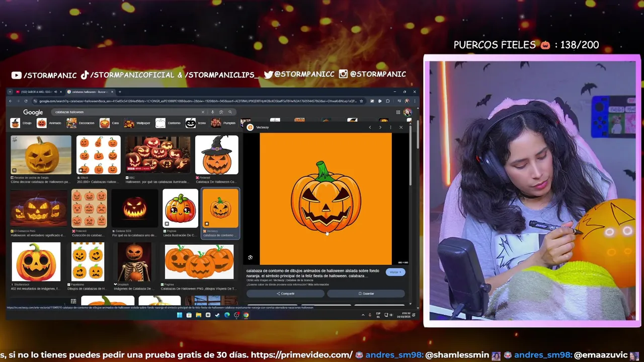Open Pngtree Calabazas De Halloween PNG thumbnail
The image size is (644, 362).
pyautogui.click(x=199, y=261)
